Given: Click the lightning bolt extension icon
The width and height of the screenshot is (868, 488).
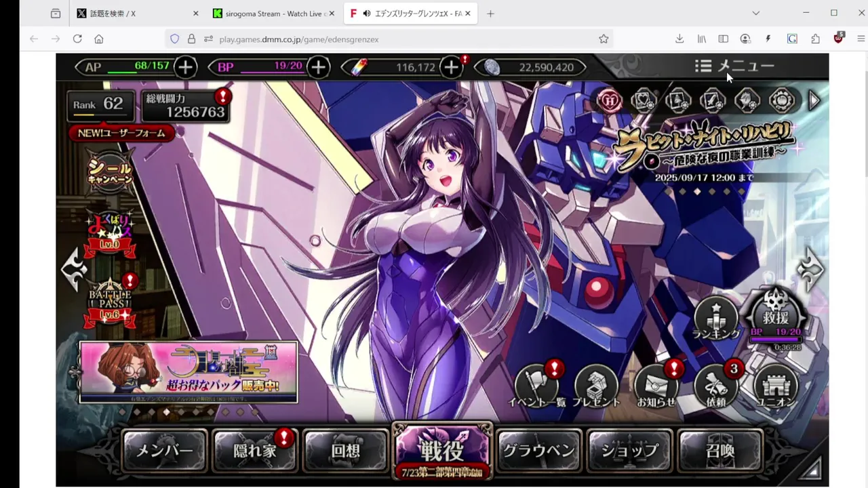Looking at the screenshot, I should click(x=768, y=39).
